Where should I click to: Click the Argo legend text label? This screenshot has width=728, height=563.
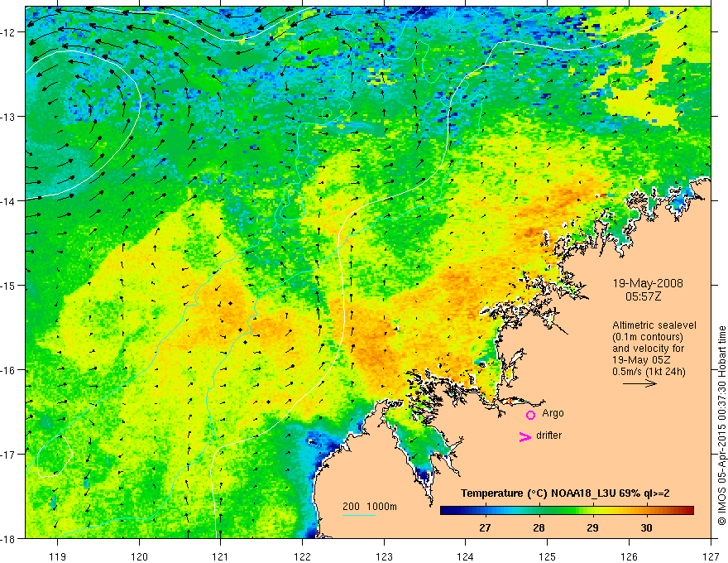pos(553,413)
